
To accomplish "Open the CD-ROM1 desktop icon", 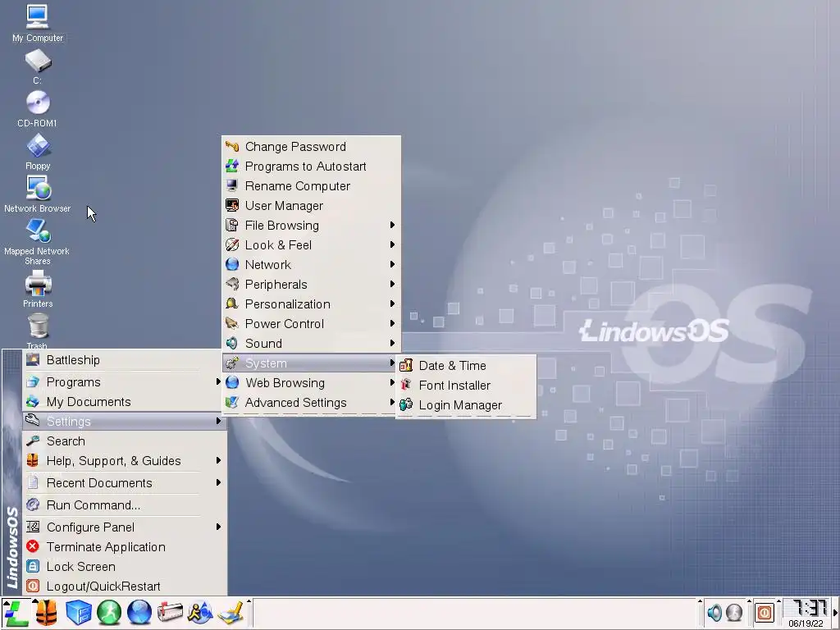I will 38,109.
